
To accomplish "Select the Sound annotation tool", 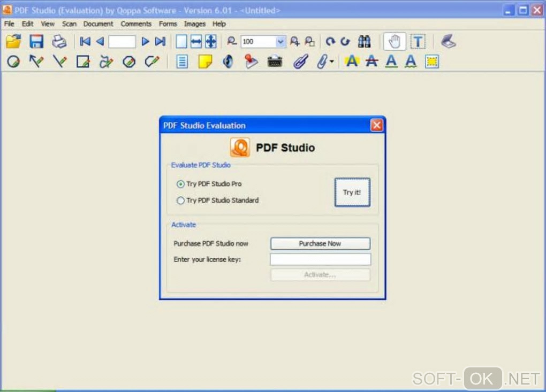I will 228,62.
